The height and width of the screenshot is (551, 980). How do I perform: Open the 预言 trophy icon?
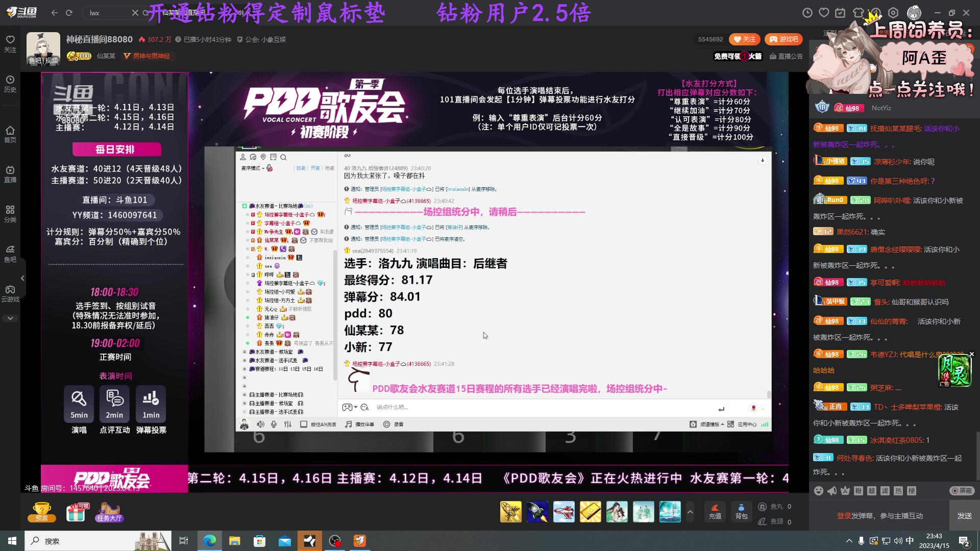click(x=42, y=512)
